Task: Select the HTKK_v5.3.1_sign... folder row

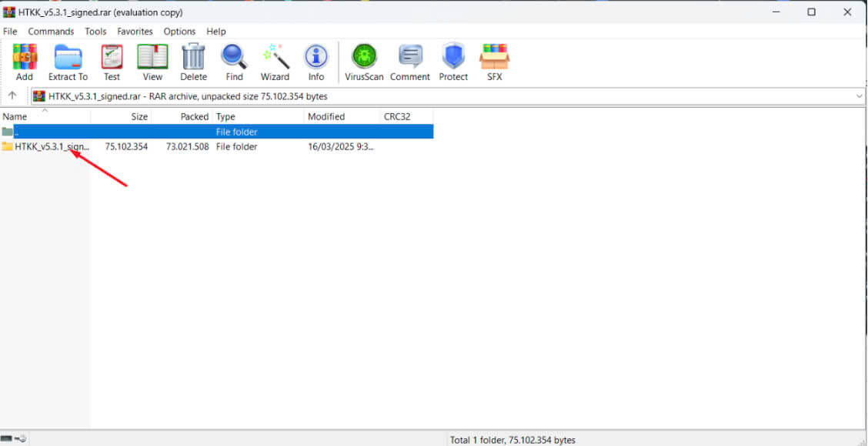Action: click(216, 147)
